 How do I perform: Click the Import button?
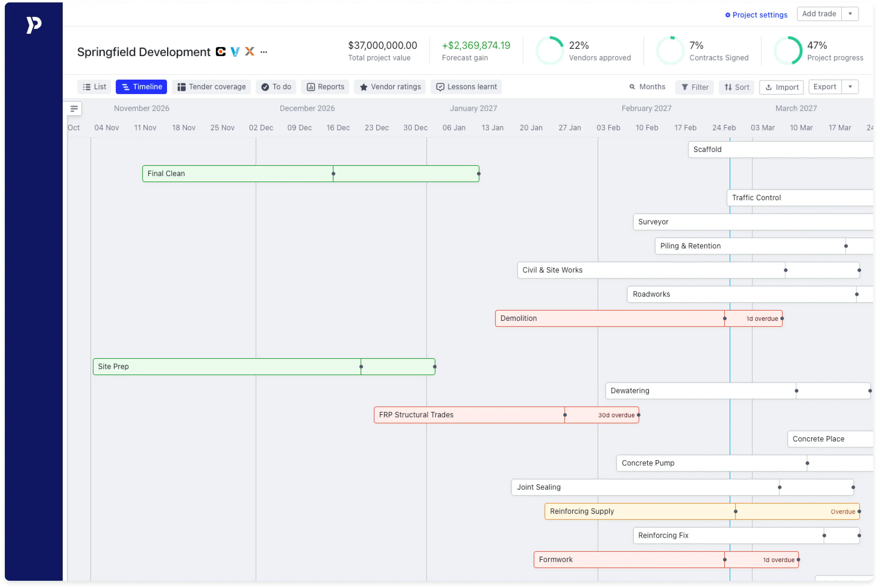(781, 87)
